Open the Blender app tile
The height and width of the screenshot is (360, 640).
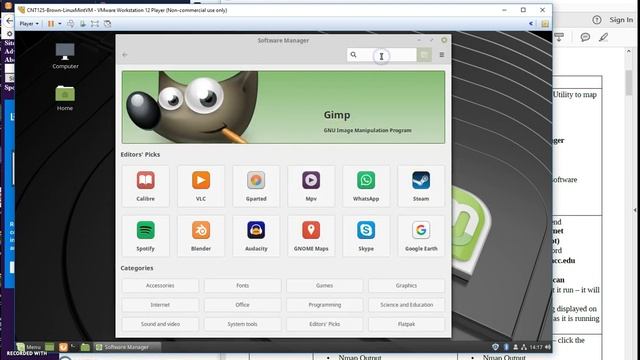point(201,236)
